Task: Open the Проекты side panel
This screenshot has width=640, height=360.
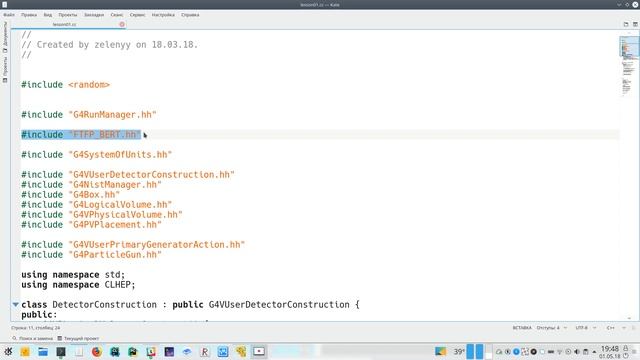Action: [x=5, y=69]
